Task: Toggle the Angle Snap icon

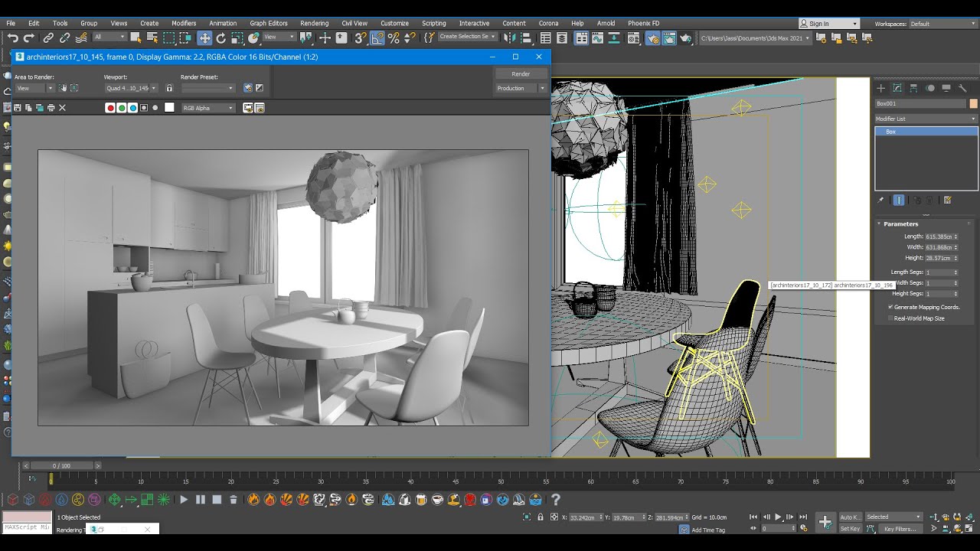Action: coord(377,37)
